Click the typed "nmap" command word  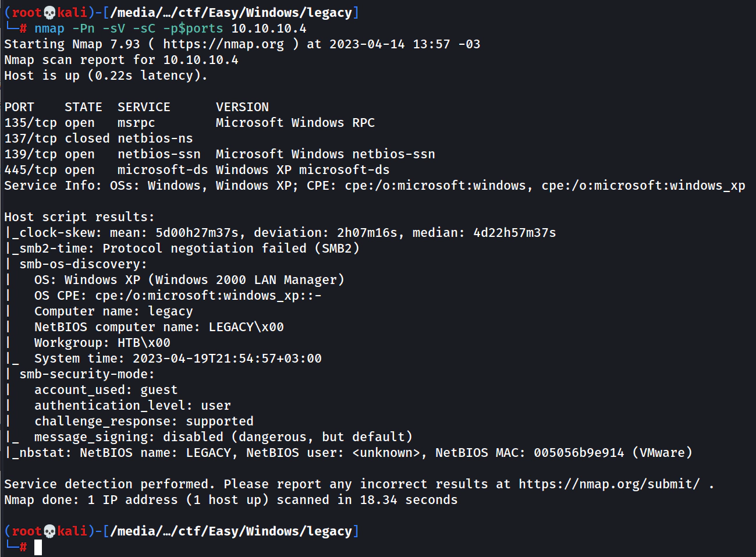click(x=49, y=29)
